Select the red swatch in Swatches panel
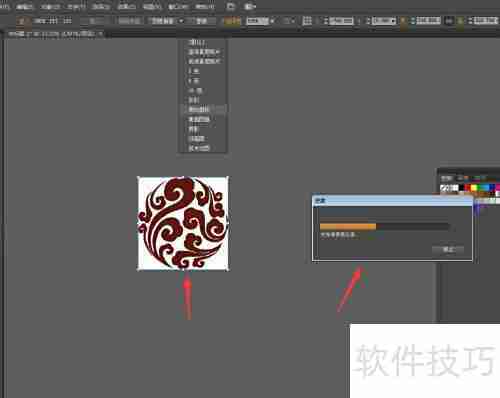Screen dimensions: 500x398 pyautogui.click(x=468, y=188)
